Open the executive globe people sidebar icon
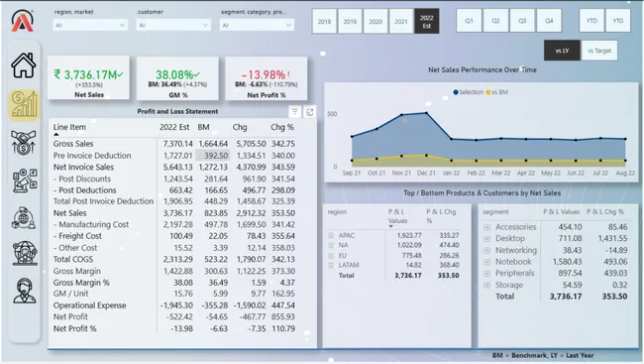Screen dimensions: 644x364 (24, 253)
